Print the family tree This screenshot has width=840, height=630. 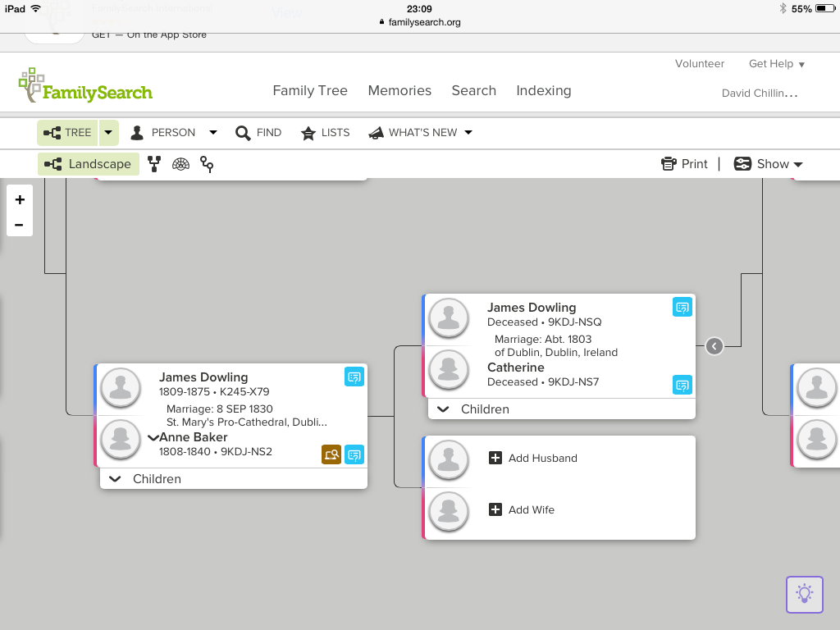[684, 164]
